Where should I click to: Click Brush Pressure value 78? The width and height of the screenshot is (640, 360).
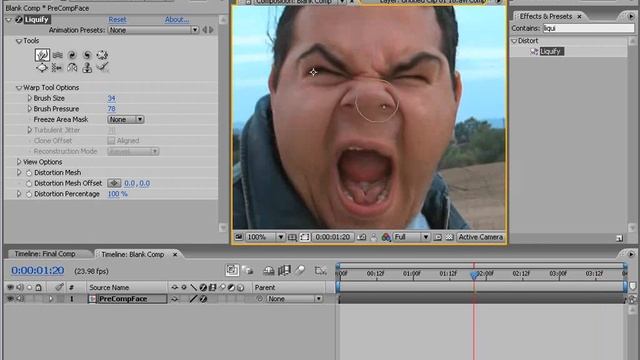(x=111, y=109)
